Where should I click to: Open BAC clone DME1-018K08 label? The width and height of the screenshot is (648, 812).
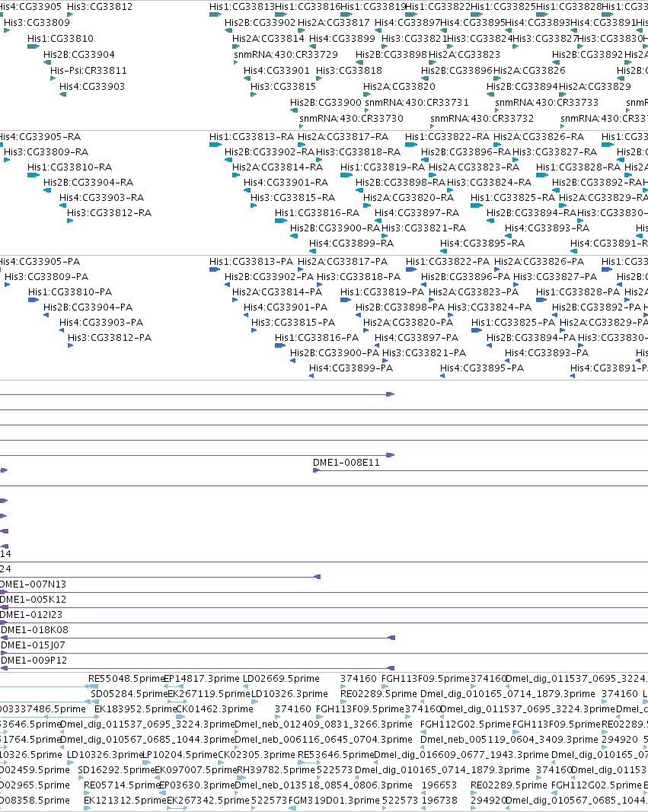point(35,629)
